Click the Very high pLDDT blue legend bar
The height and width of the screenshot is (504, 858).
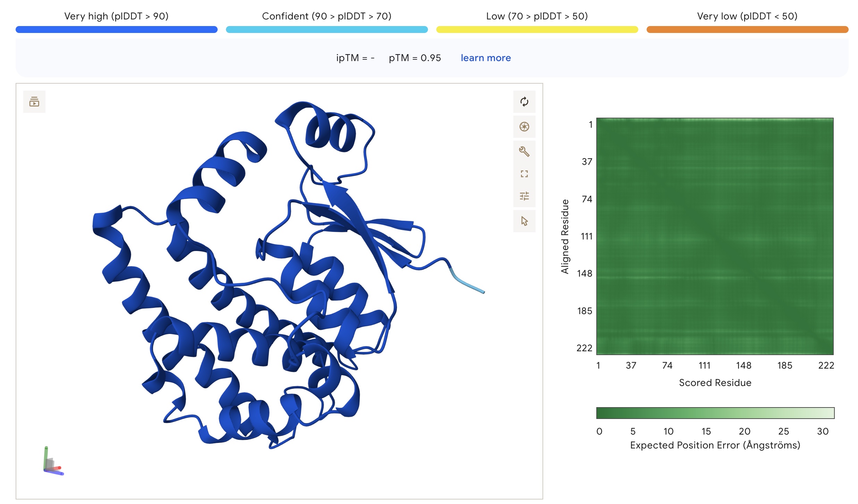pyautogui.click(x=116, y=30)
